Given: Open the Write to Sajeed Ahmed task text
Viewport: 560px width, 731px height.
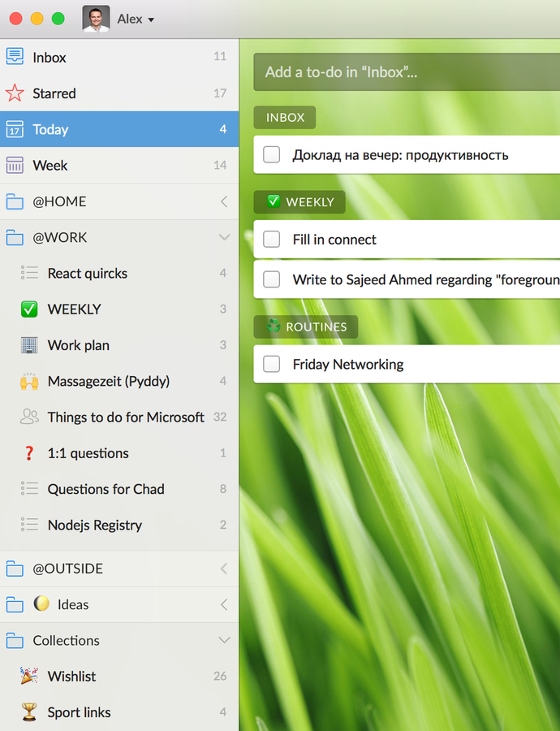Looking at the screenshot, I should [x=426, y=279].
